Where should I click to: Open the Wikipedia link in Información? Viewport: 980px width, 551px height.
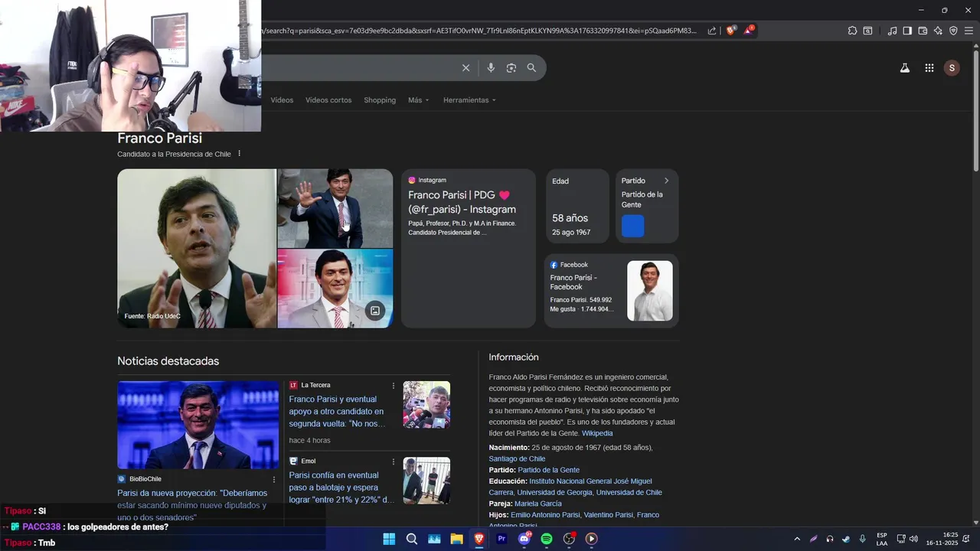[597, 434]
